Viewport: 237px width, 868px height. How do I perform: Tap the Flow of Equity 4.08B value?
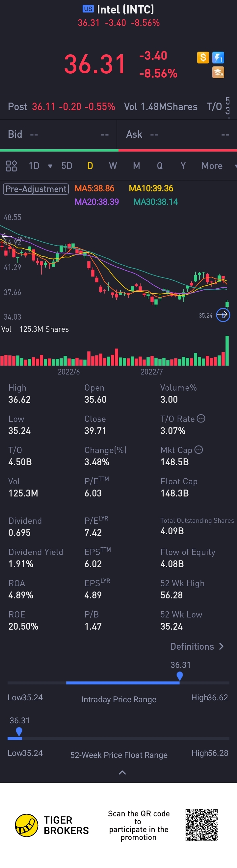pyautogui.click(x=172, y=564)
